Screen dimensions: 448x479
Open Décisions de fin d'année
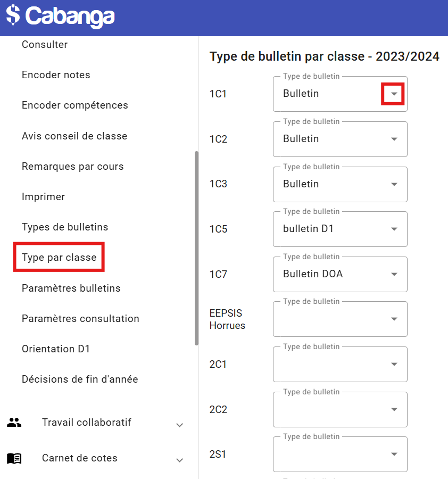(80, 379)
